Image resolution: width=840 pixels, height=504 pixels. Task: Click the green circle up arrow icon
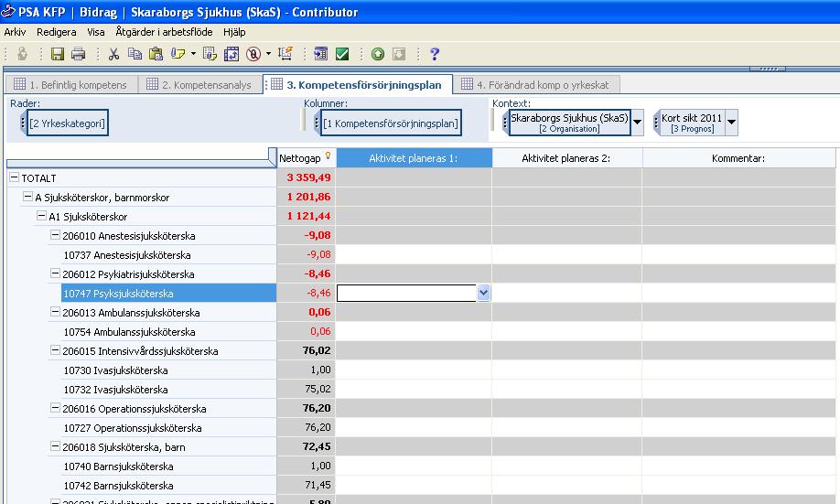[378, 54]
